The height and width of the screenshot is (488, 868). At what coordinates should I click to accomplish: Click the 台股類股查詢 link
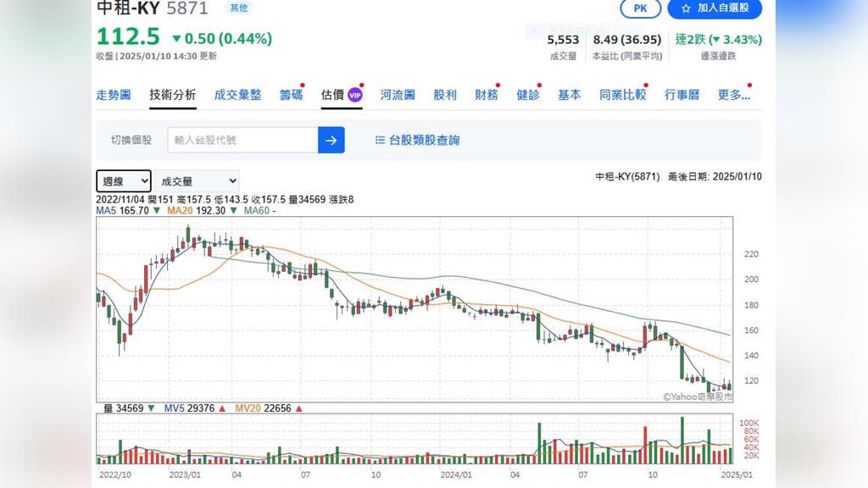coord(424,140)
